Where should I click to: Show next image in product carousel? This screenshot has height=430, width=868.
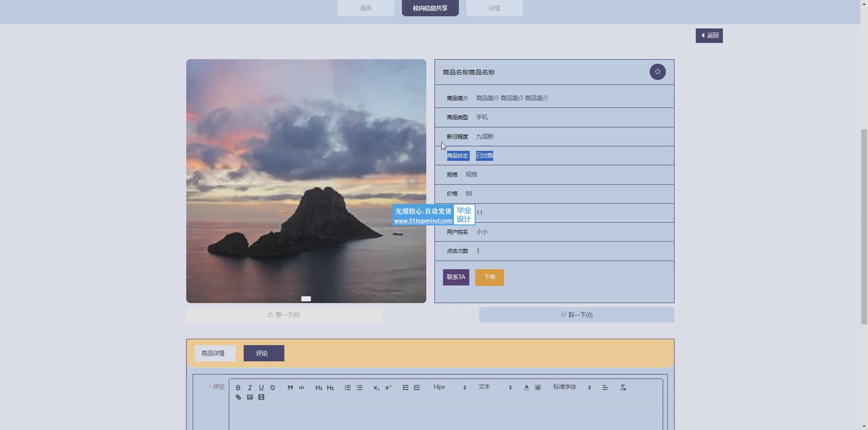coord(412,181)
